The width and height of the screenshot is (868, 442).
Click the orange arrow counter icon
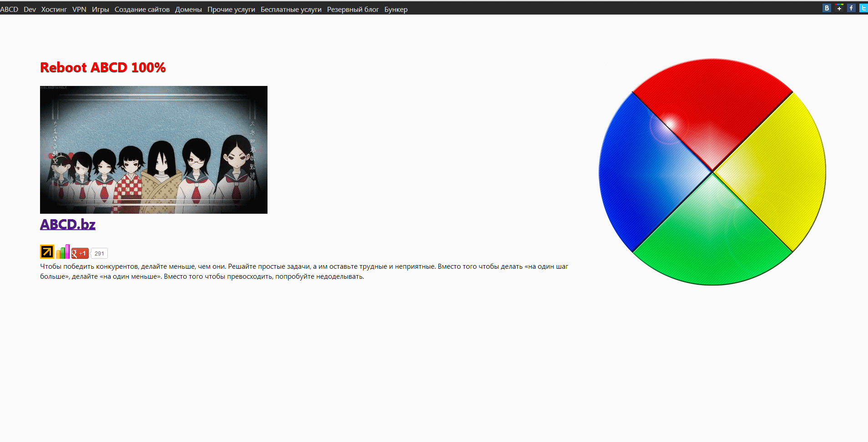coord(47,251)
